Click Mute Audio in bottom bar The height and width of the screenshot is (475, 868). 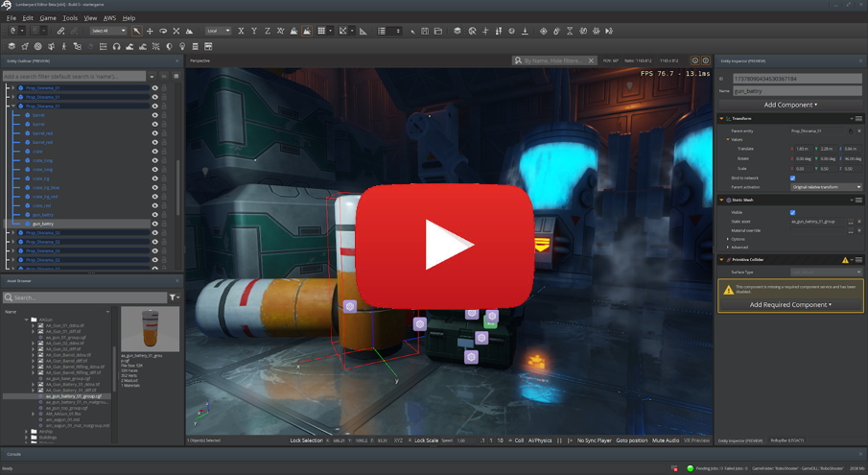click(x=666, y=440)
